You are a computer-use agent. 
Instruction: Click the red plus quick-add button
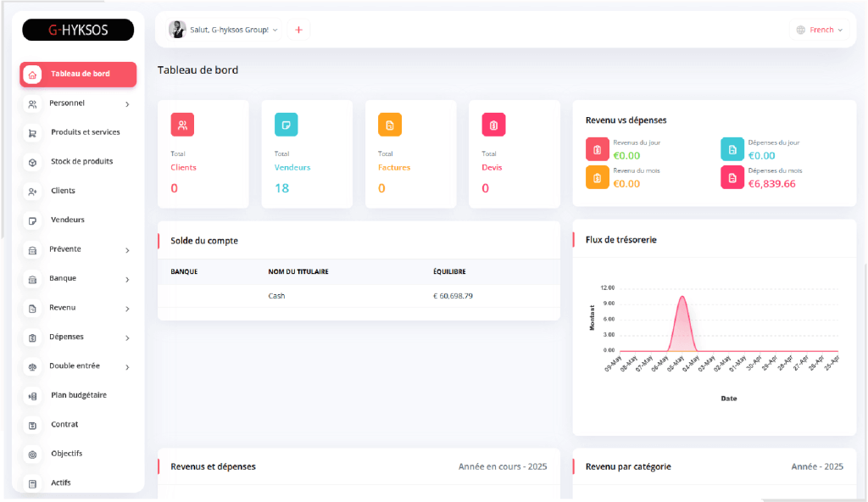(x=298, y=30)
